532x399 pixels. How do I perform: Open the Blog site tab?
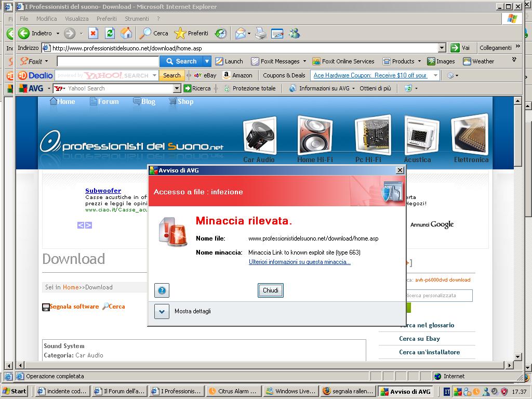144,101
